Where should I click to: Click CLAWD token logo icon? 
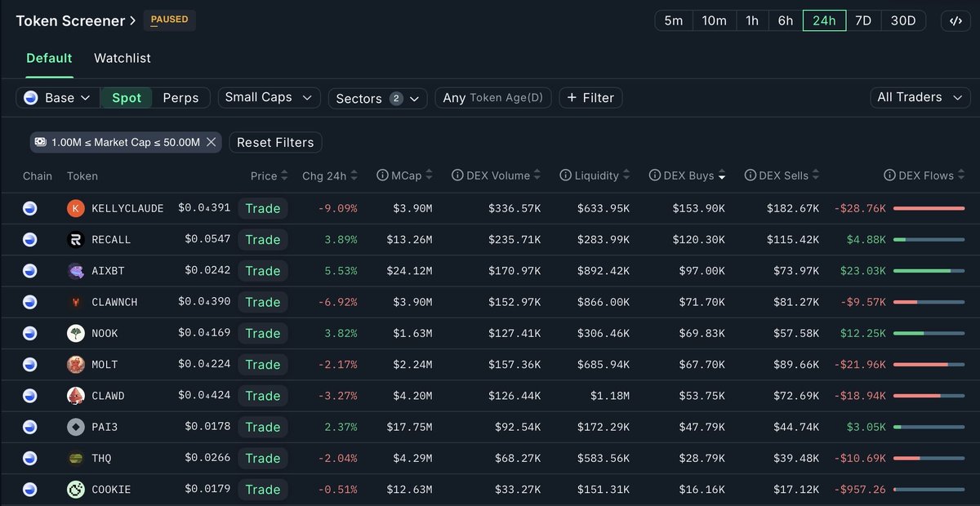click(x=75, y=396)
